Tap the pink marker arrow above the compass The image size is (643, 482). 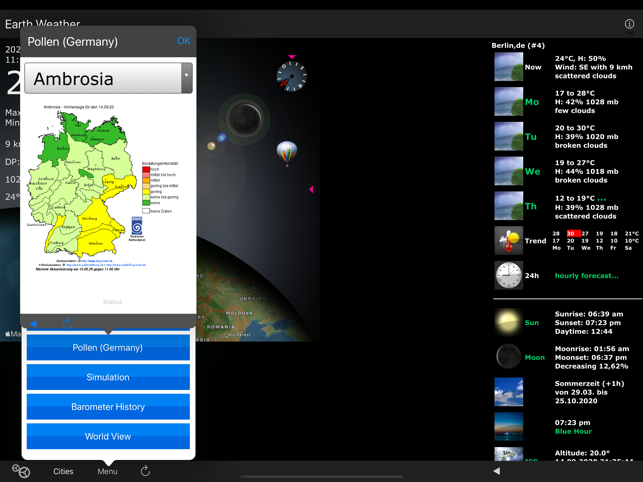tap(292, 57)
